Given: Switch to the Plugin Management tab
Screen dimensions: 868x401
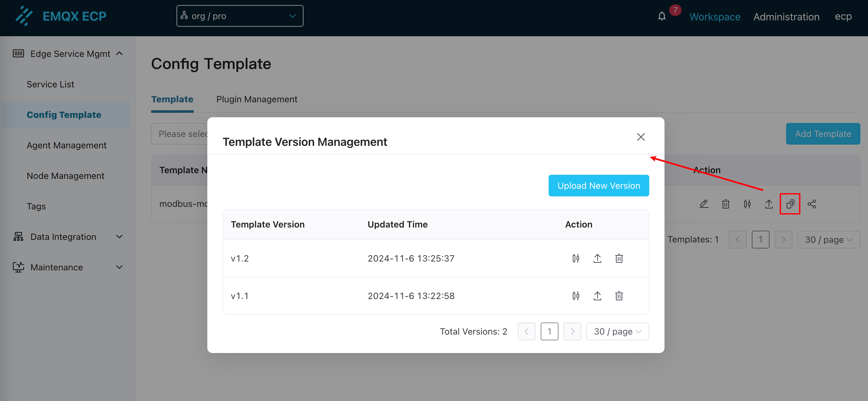Looking at the screenshot, I should (x=257, y=99).
